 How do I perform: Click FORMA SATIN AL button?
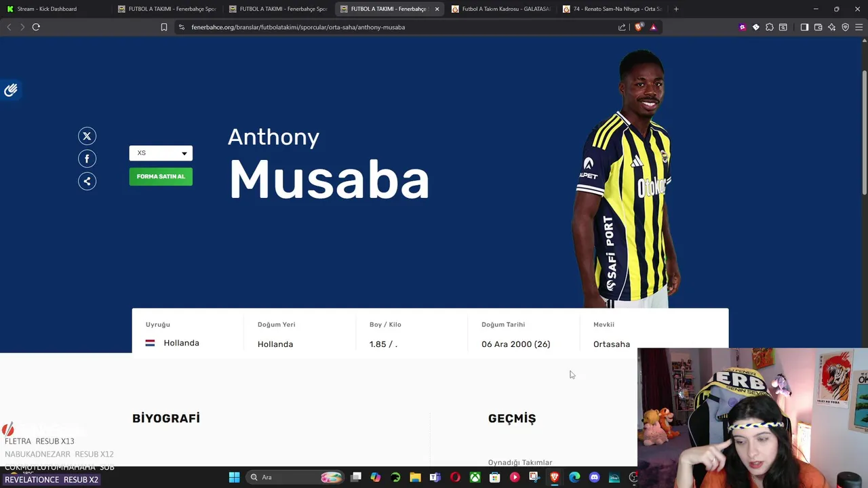(161, 177)
